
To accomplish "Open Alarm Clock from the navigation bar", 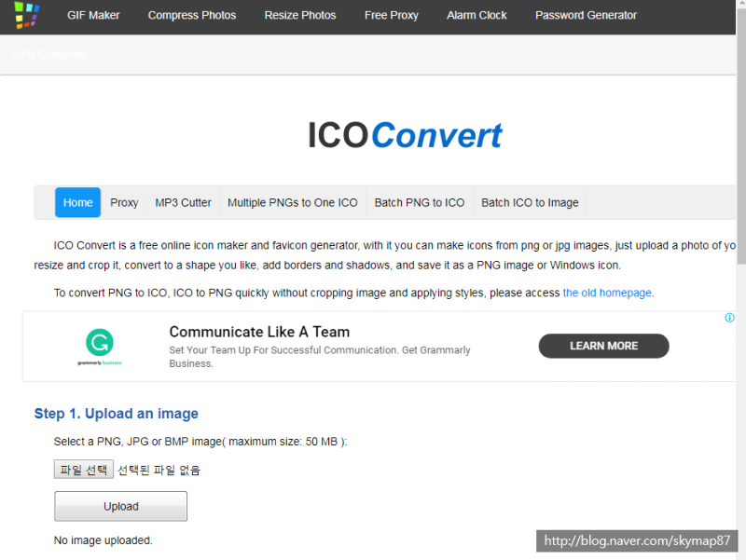I will (x=477, y=15).
